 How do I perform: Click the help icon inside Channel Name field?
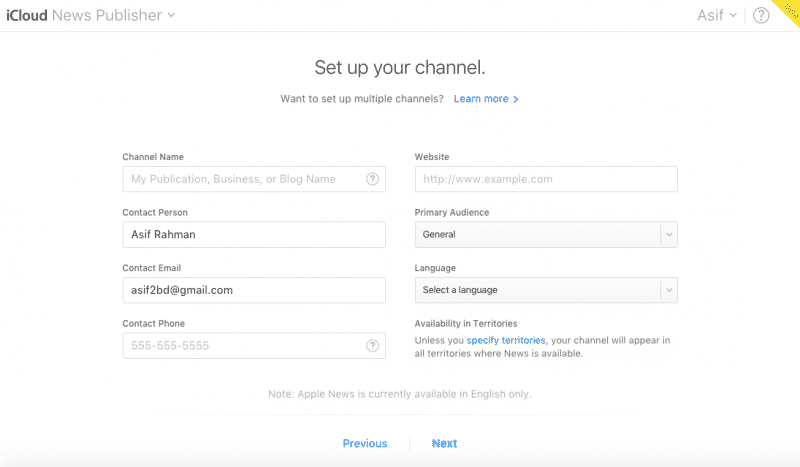[x=373, y=179]
